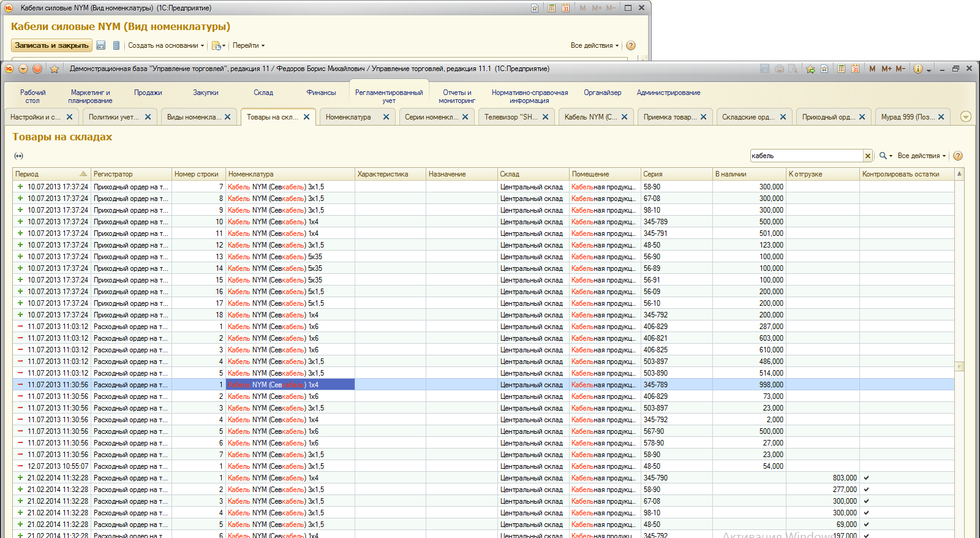980x538 pixels.
Task: Open the report icon dropdown in Кабели силовые NYM window
Action: 219,45
